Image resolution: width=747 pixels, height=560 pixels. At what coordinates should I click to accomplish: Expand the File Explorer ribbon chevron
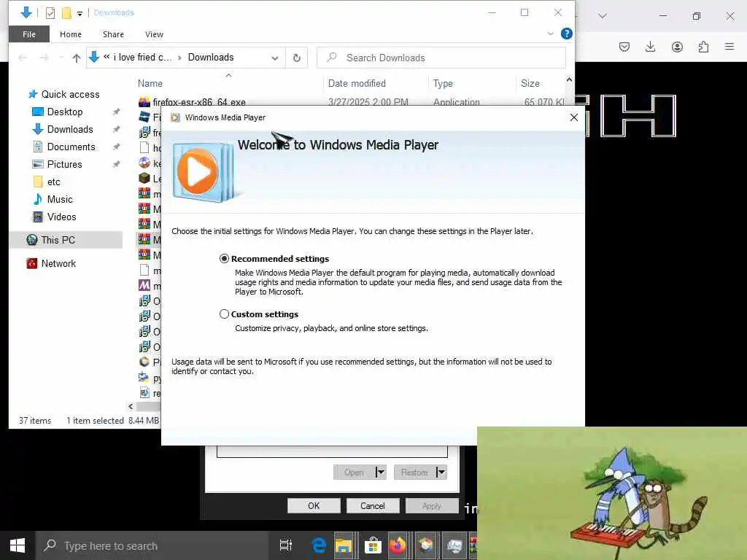pyautogui.click(x=550, y=34)
